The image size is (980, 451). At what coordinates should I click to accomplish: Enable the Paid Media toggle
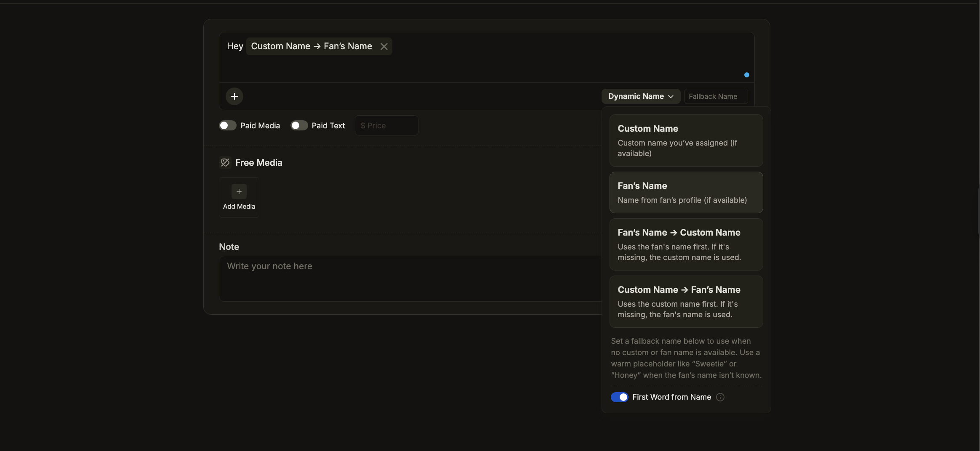point(228,126)
